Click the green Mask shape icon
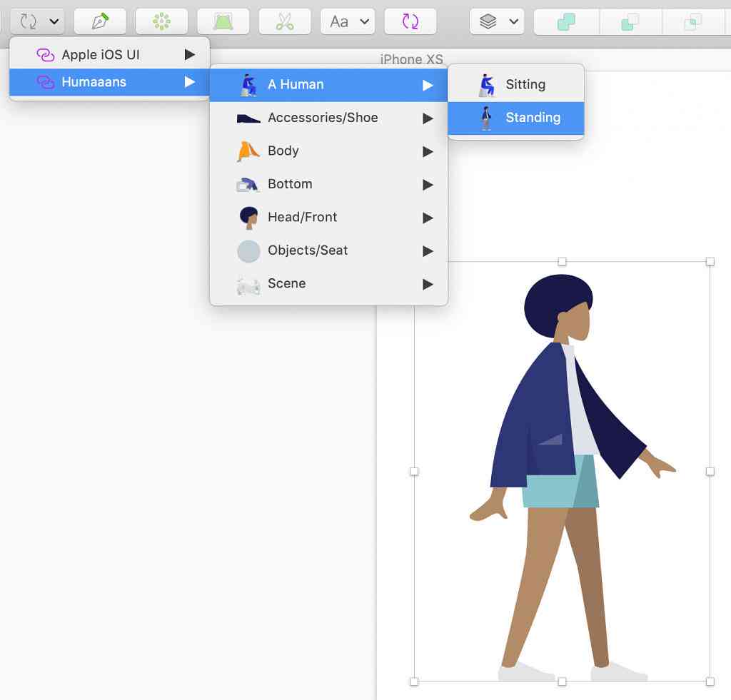This screenshot has height=700, width=731. click(223, 21)
